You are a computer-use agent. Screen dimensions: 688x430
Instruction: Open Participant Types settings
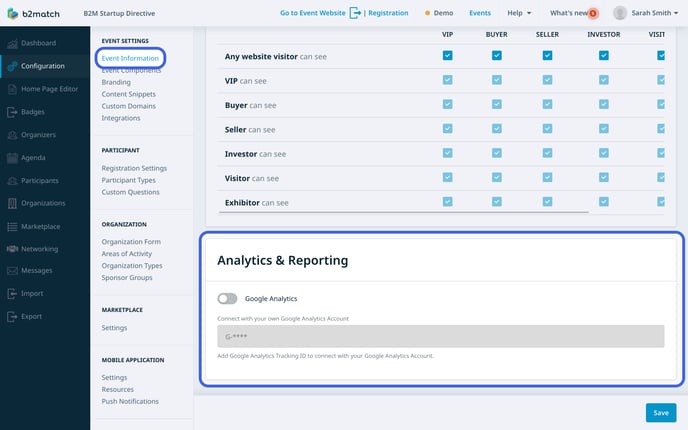(129, 180)
